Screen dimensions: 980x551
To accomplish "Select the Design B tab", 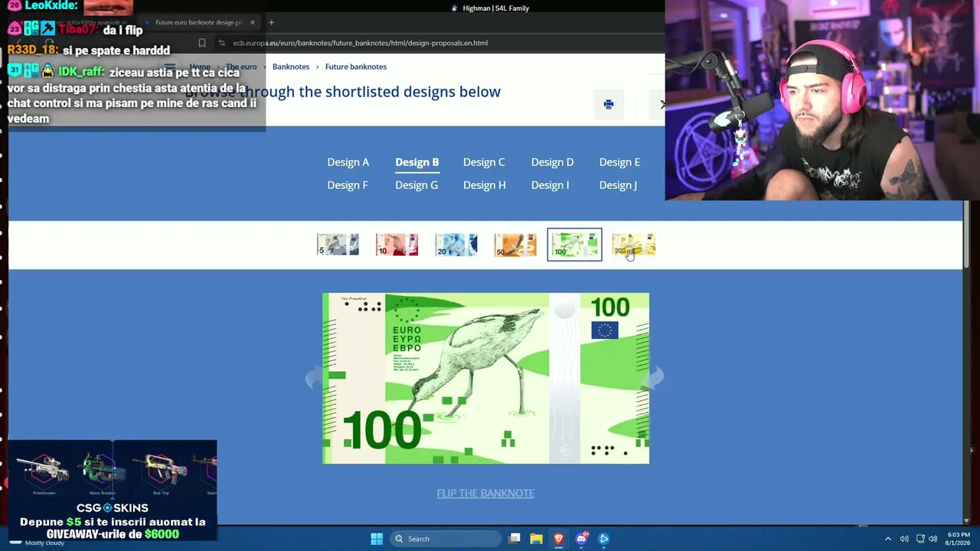I will 417,162.
